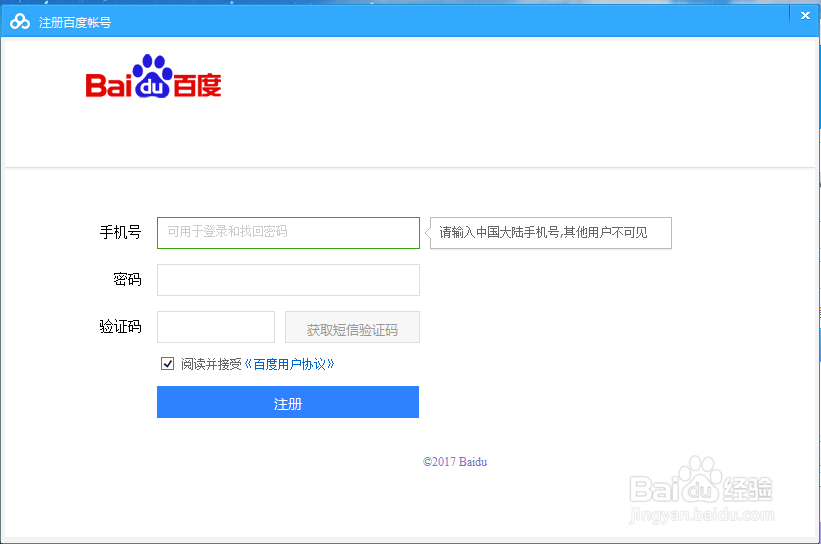Viewport: 821px width, 544px height.
Task: Click the ©2017 Baidu footer text
Action: tap(455, 462)
